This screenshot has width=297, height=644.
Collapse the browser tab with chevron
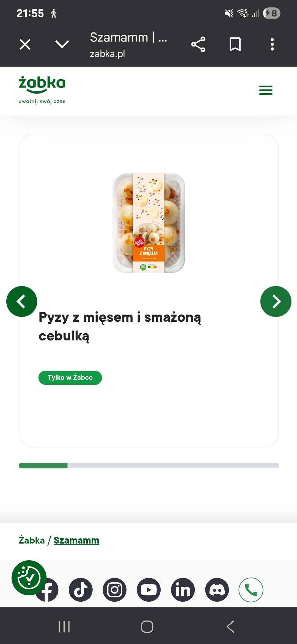point(62,44)
